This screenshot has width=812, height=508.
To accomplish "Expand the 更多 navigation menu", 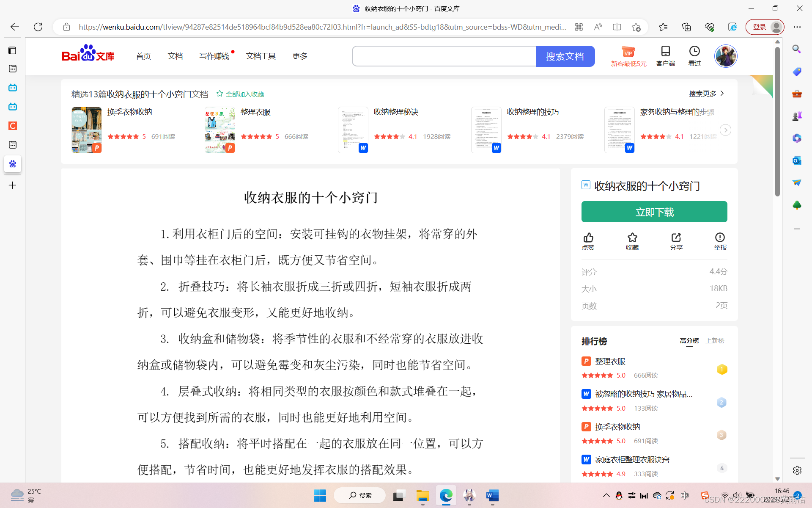I will pyautogui.click(x=300, y=56).
